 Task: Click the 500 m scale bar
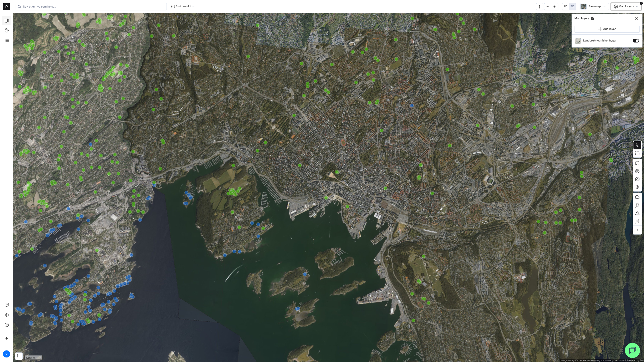(33, 358)
